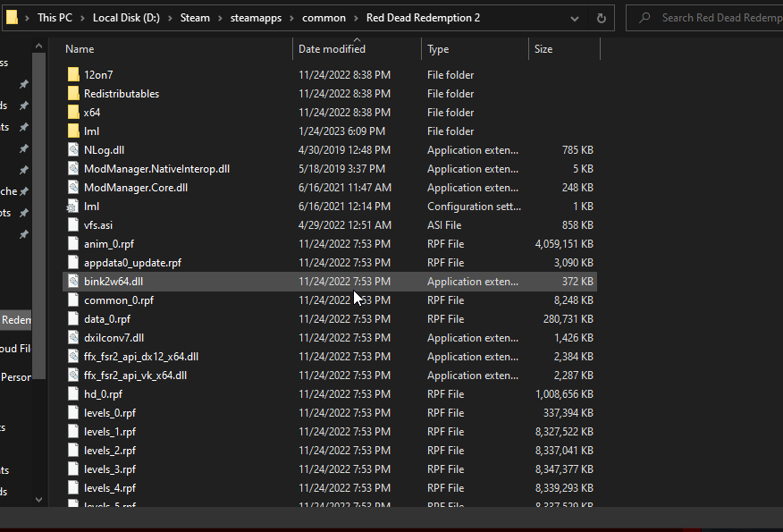Screen dimensions: 783x532
Task: Navigate to the common breadcrumb folder
Action: pos(324,18)
